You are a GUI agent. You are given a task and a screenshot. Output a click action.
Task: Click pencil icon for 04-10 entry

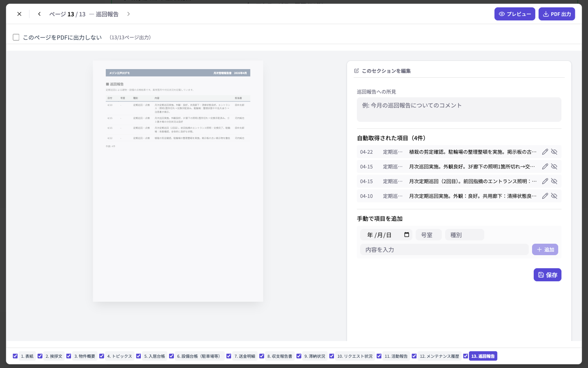point(545,196)
